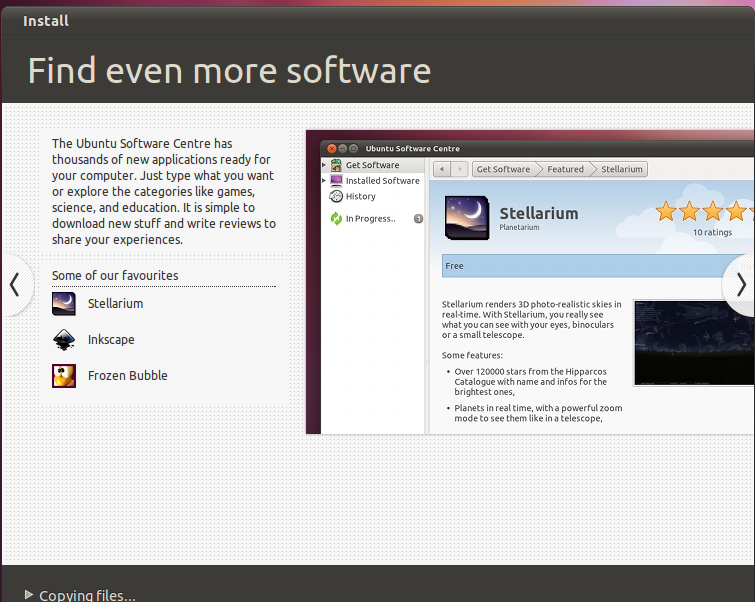Click the In Progress count badge
This screenshot has width=755, height=602.
click(x=418, y=219)
